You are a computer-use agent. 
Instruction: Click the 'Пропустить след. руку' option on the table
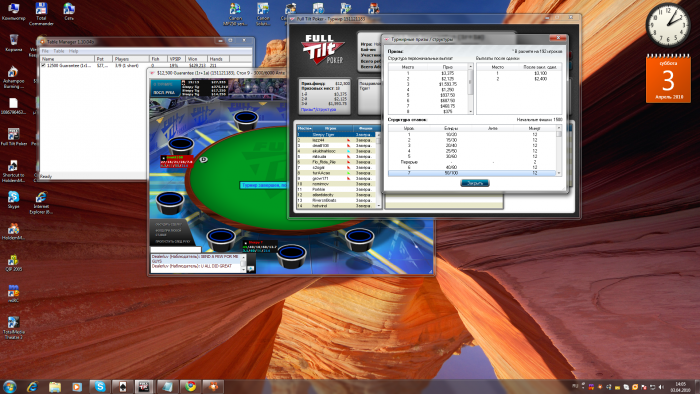click(x=172, y=241)
